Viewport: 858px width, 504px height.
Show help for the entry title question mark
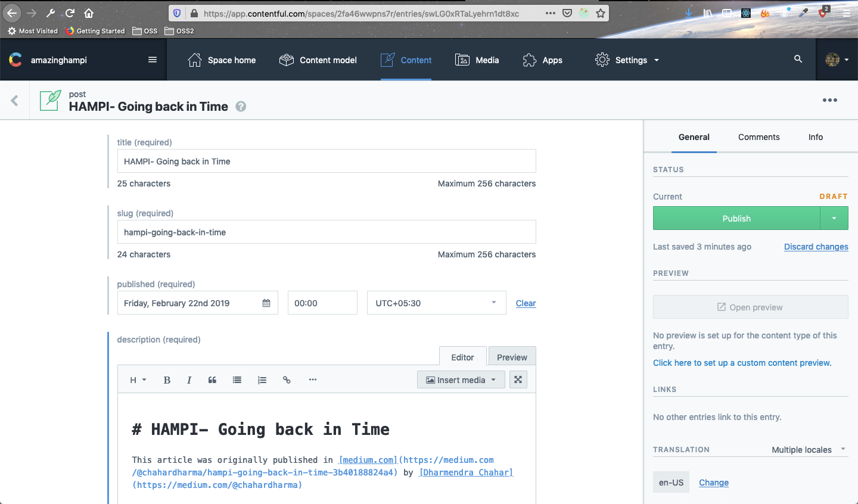coord(241,107)
